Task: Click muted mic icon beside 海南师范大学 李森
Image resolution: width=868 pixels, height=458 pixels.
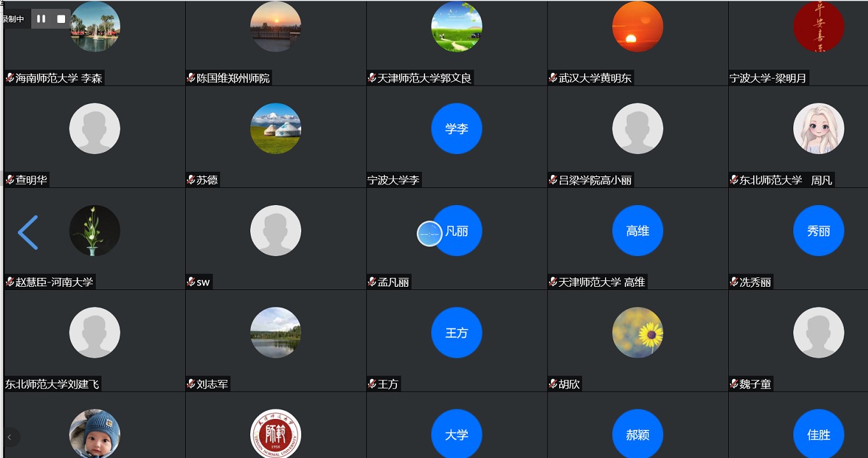Action: click(10, 78)
